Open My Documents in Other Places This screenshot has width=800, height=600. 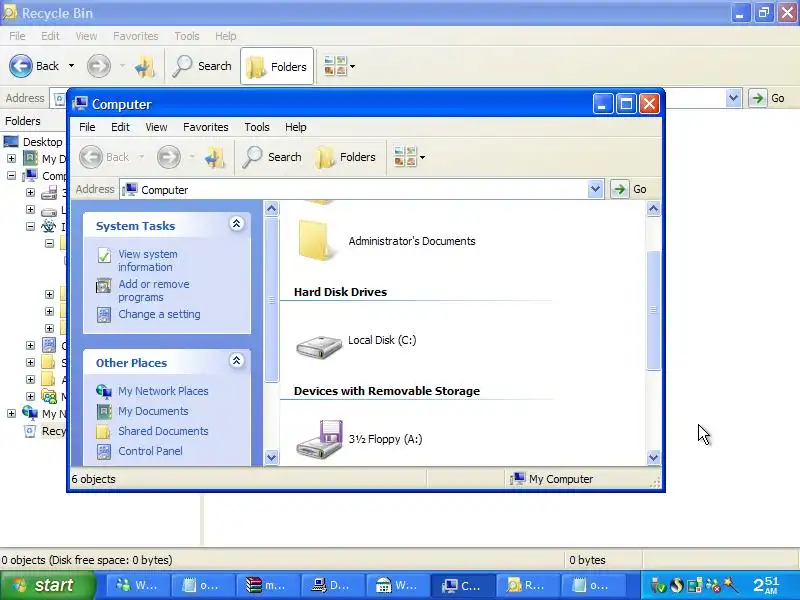[x=153, y=411]
